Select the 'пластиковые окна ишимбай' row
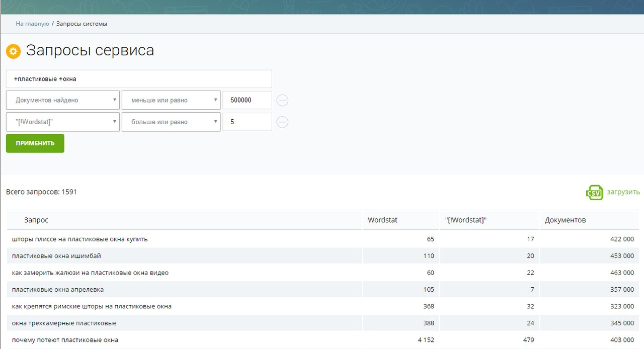 [x=56, y=256]
